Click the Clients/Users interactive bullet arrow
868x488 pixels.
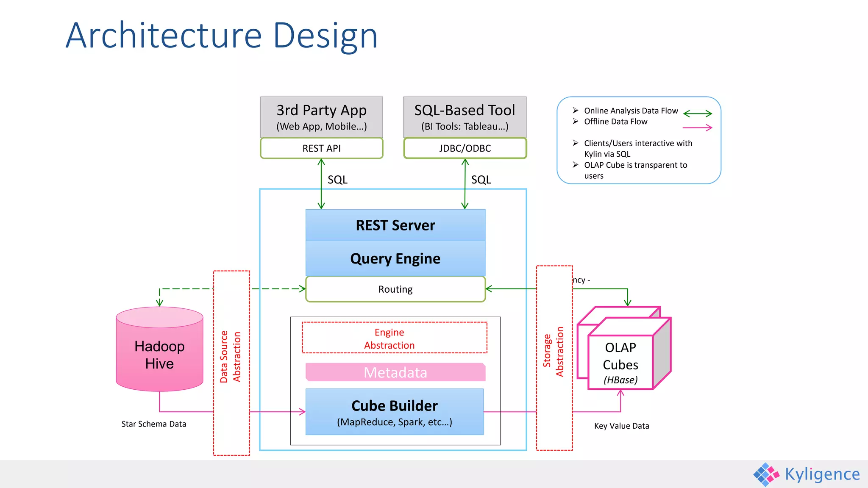(x=576, y=143)
